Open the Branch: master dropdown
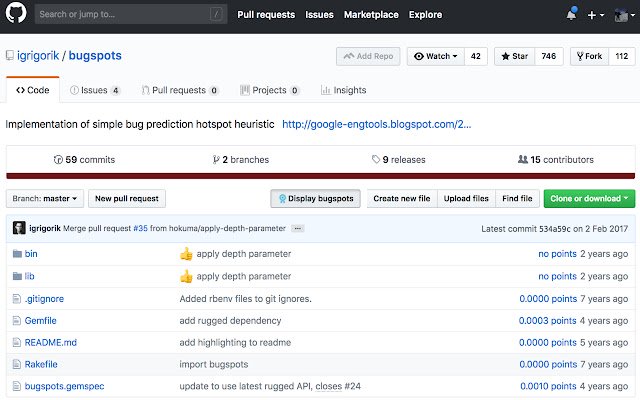The height and width of the screenshot is (400, 640). [x=45, y=198]
